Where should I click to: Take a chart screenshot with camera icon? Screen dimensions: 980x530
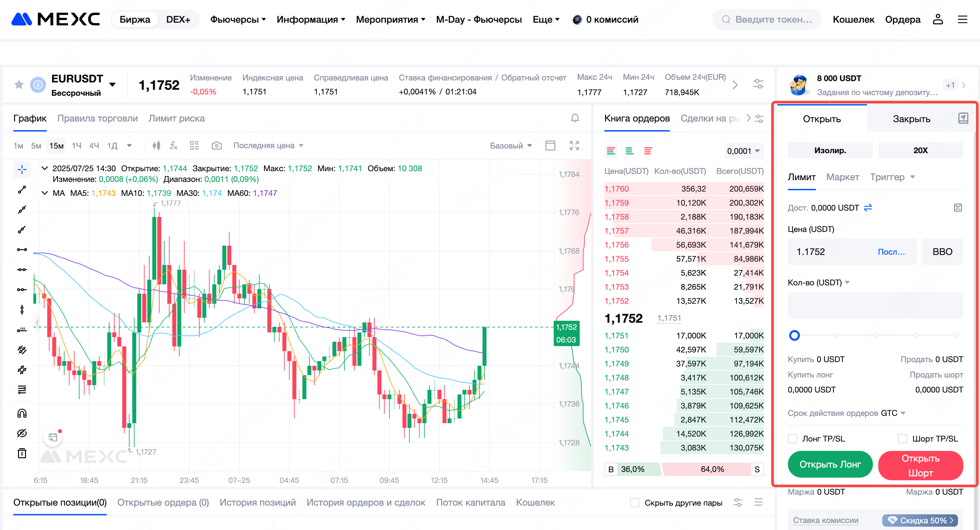coord(216,146)
